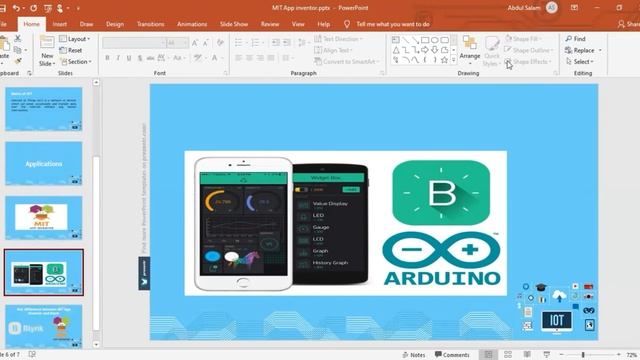Click the Format Painter brush icon
Image resolution: width=640 pixels, height=360 pixels.
click(x=18, y=61)
